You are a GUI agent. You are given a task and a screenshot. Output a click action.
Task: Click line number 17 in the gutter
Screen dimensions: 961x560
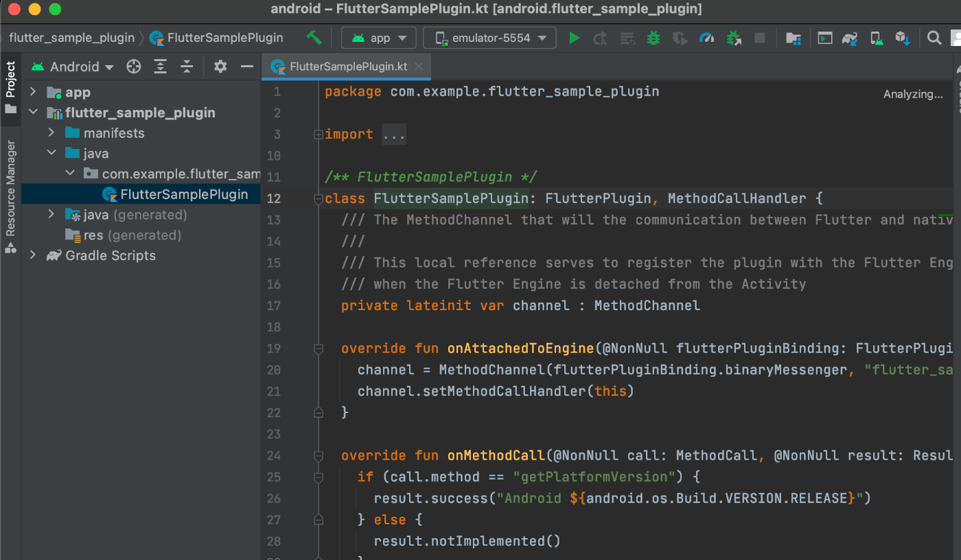point(273,305)
